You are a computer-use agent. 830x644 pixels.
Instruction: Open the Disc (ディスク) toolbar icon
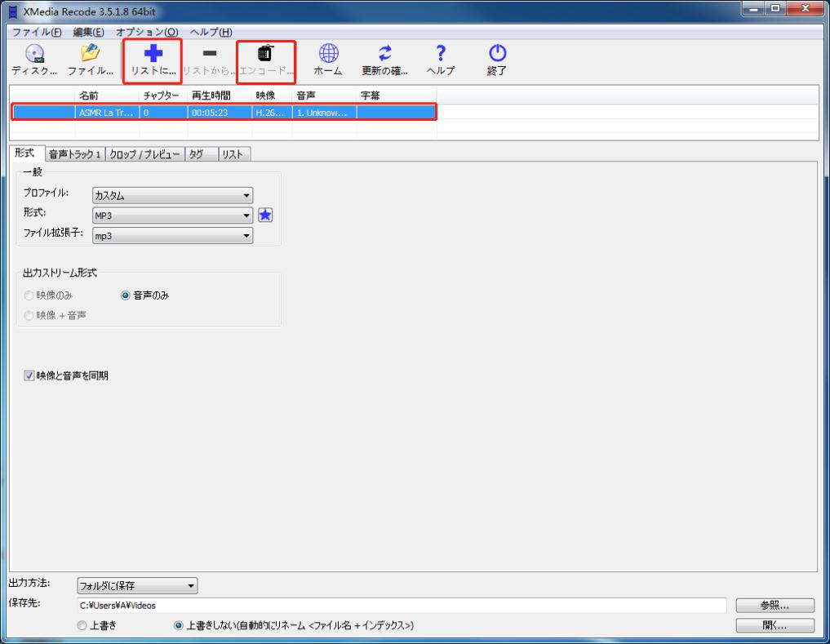point(34,60)
